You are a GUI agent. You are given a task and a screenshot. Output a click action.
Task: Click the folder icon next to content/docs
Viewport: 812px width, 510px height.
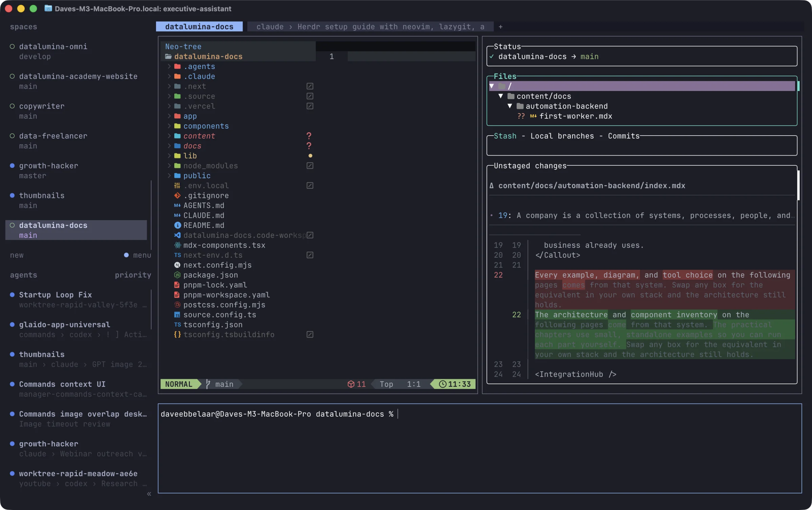coord(511,96)
